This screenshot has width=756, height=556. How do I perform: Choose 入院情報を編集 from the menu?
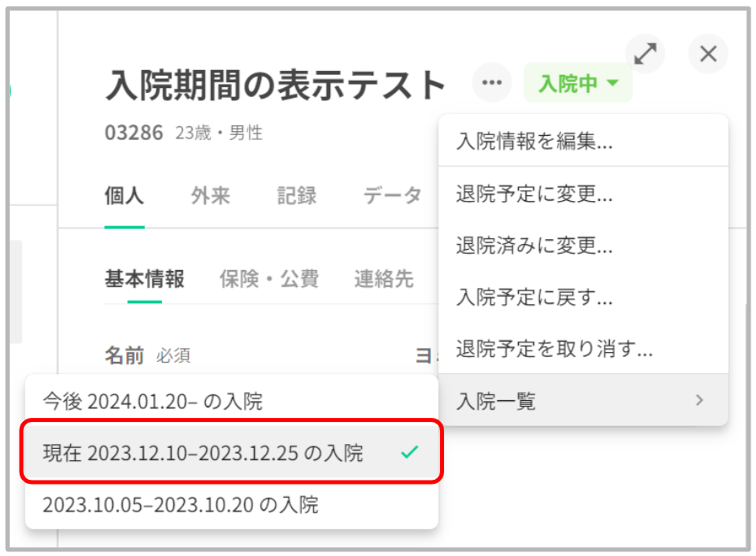coord(534,141)
